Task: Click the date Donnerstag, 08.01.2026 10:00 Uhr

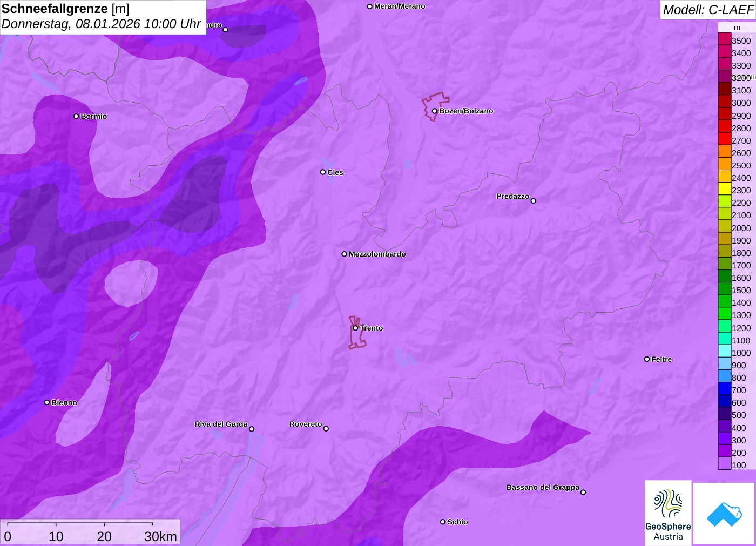Action: 101,24
